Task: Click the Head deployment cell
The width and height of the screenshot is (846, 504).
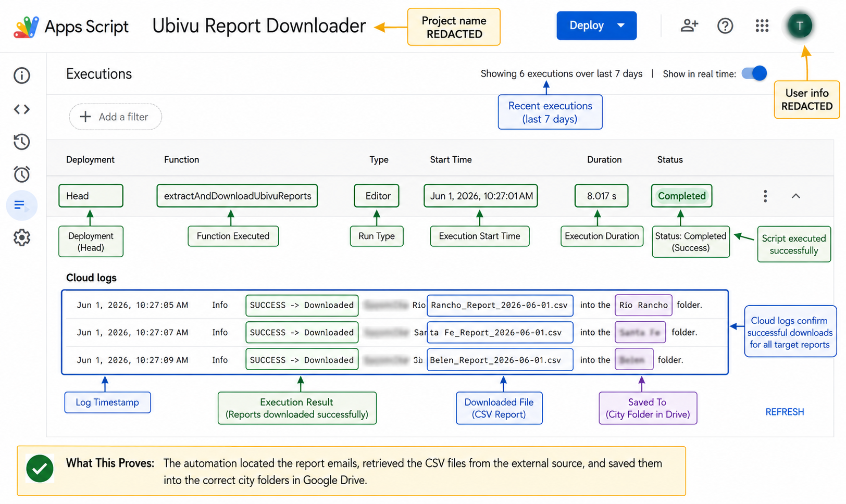Action: [x=91, y=196]
